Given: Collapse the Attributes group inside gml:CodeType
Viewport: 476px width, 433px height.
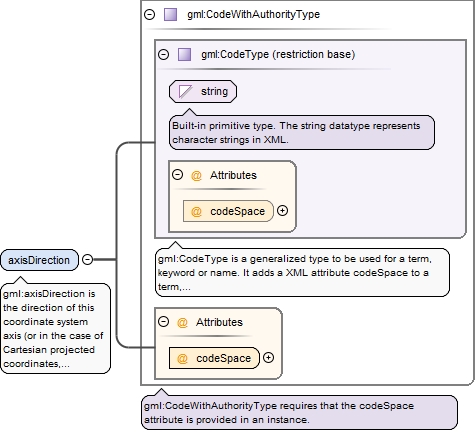Looking at the screenshot, I should [x=177, y=174].
